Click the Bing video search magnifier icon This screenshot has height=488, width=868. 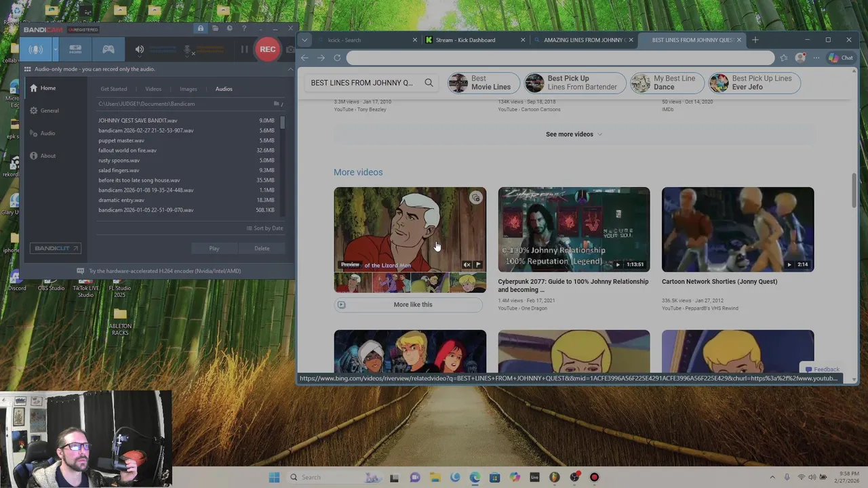(x=429, y=83)
